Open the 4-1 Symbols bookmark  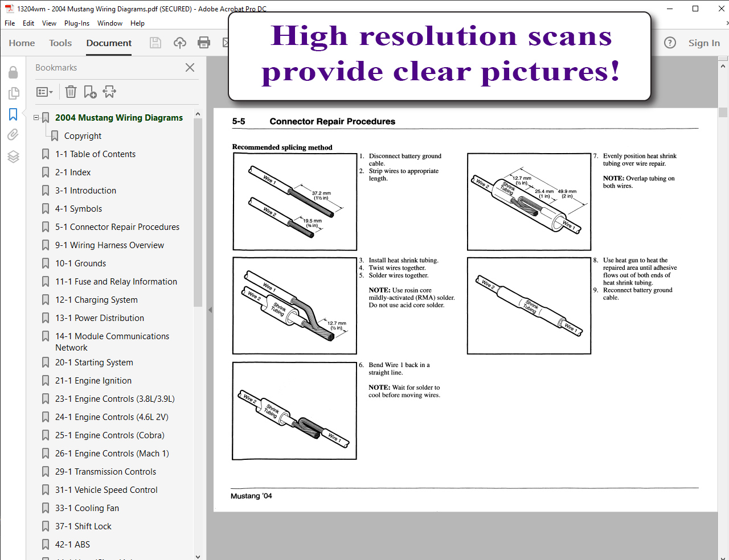pyautogui.click(x=79, y=209)
